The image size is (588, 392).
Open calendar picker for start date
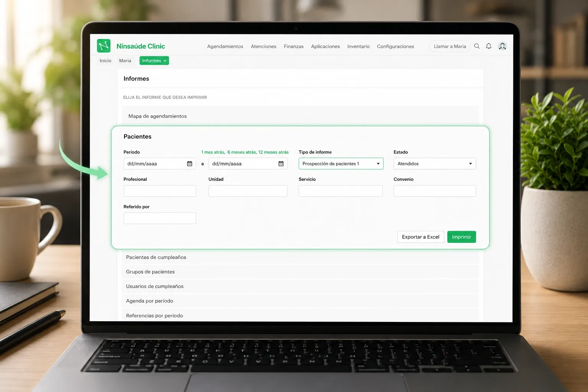(189, 164)
